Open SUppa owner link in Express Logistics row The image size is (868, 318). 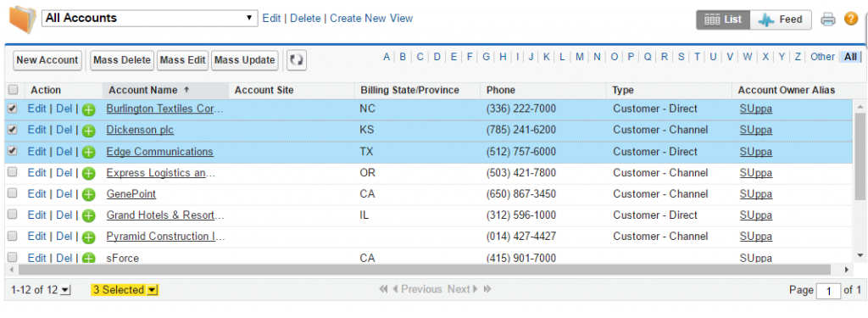click(755, 173)
